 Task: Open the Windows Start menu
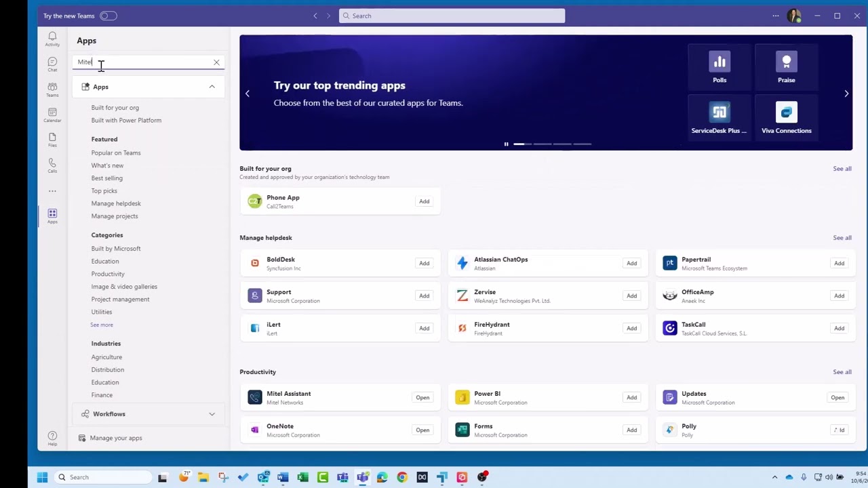pos(42,477)
